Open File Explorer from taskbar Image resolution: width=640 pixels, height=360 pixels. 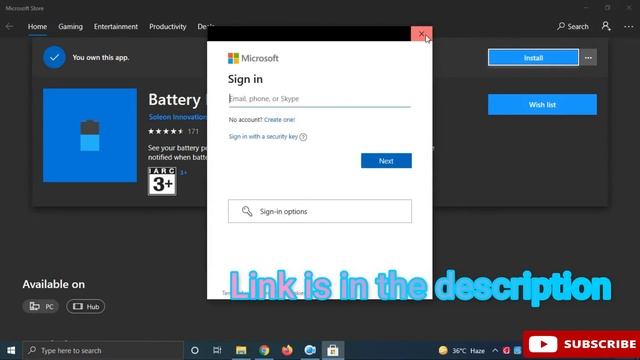(x=241, y=350)
